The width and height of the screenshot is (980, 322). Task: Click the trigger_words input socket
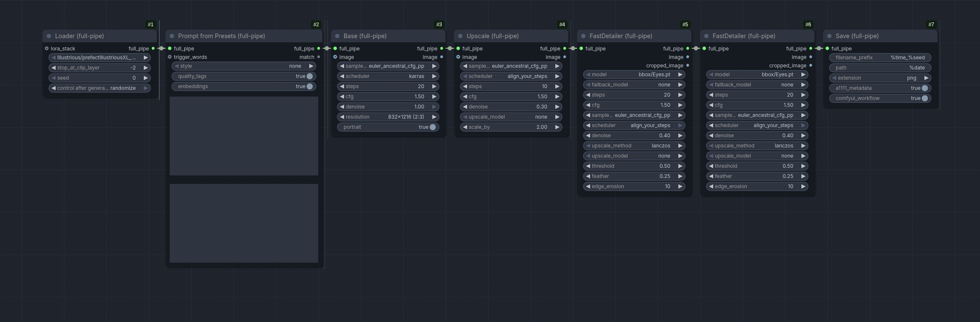tap(170, 57)
